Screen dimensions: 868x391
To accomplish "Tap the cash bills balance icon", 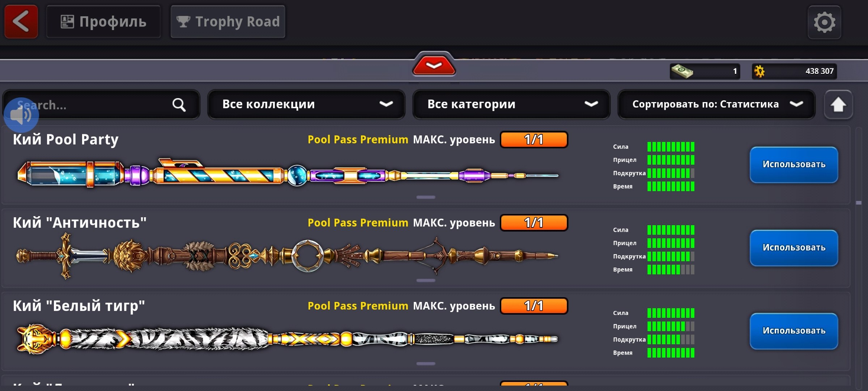I will tap(682, 71).
